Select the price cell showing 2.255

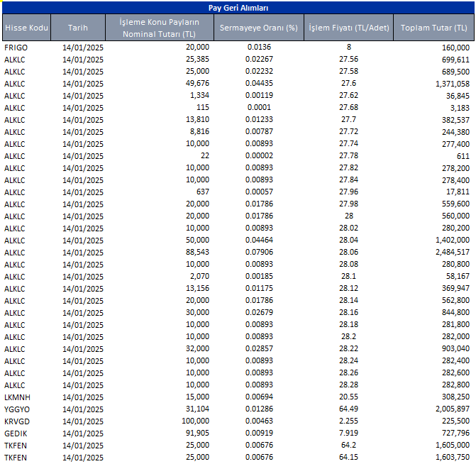click(x=348, y=421)
